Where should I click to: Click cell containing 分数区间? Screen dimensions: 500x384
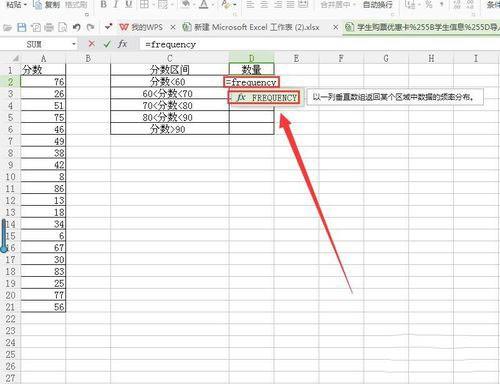(x=170, y=70)
